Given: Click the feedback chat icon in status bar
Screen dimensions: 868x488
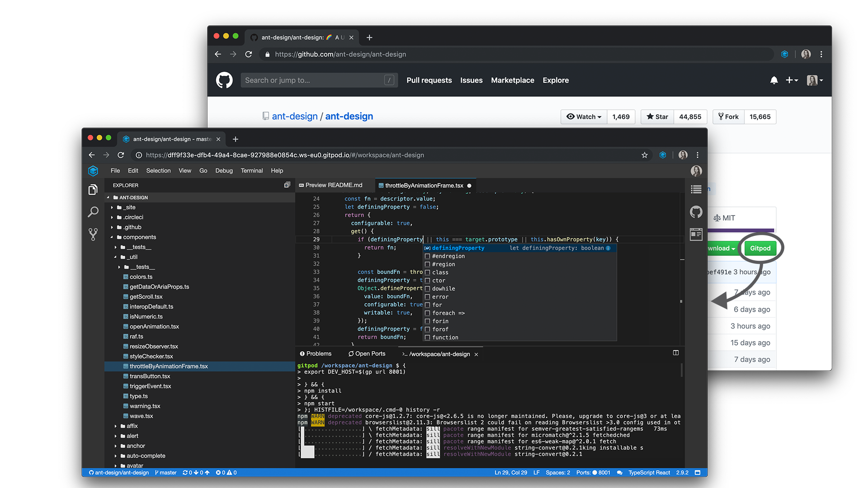Looking at the screenshot, I should 619,473.
